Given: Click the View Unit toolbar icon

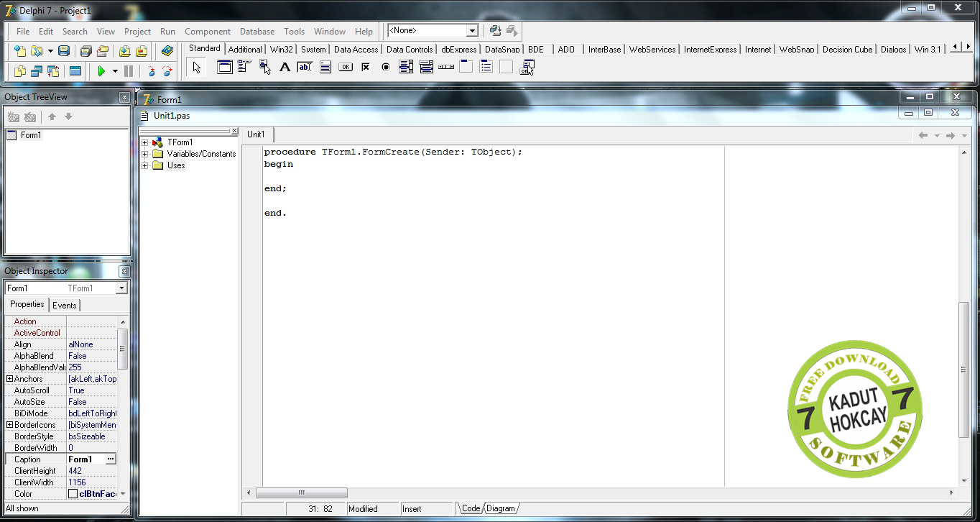Looking at the screenshot, I should [20, 71].
